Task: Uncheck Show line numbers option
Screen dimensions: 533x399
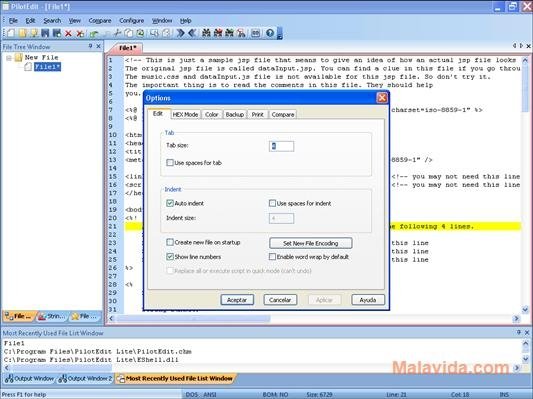Action: point(170,257)
